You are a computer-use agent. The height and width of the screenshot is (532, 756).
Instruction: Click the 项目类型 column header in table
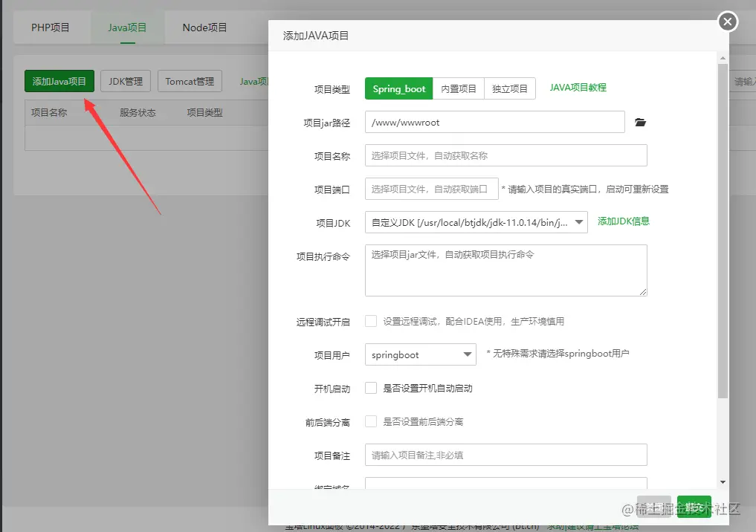click(205, 113)
